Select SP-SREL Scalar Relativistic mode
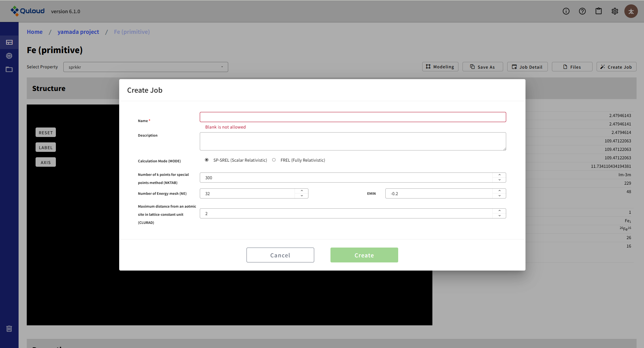 (207, 160)
